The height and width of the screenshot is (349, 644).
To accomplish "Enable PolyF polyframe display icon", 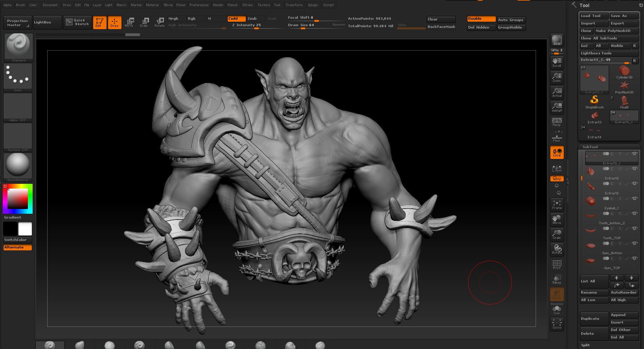I will (557, 264).
